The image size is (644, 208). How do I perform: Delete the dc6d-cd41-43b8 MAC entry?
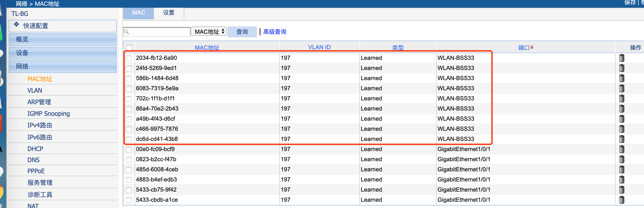(622, 139)
